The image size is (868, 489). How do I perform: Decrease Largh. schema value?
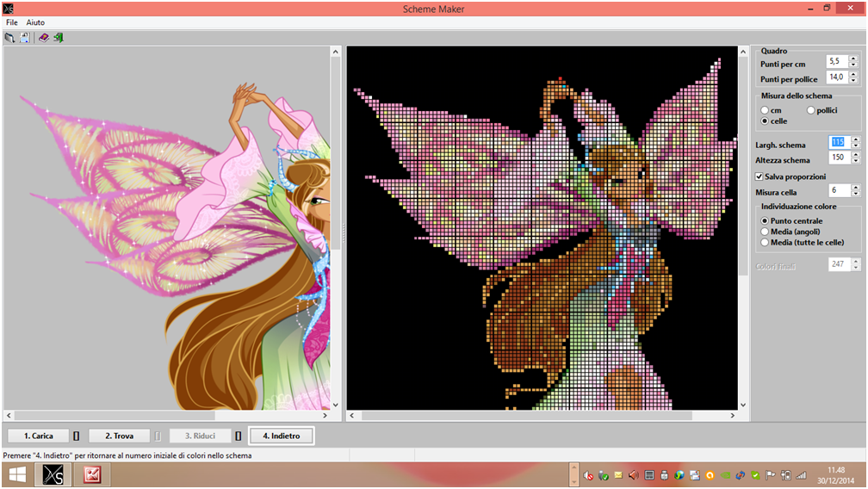coord(856,145)
